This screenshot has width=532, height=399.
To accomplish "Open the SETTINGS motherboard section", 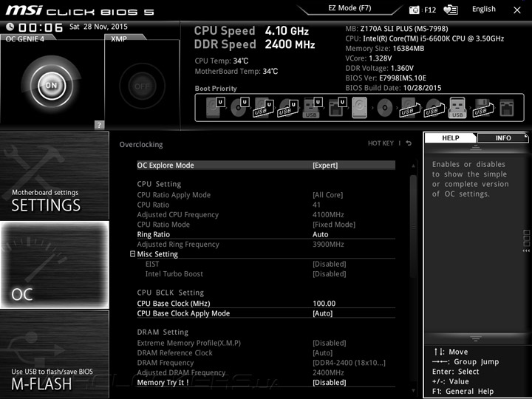I will [54, 176].
